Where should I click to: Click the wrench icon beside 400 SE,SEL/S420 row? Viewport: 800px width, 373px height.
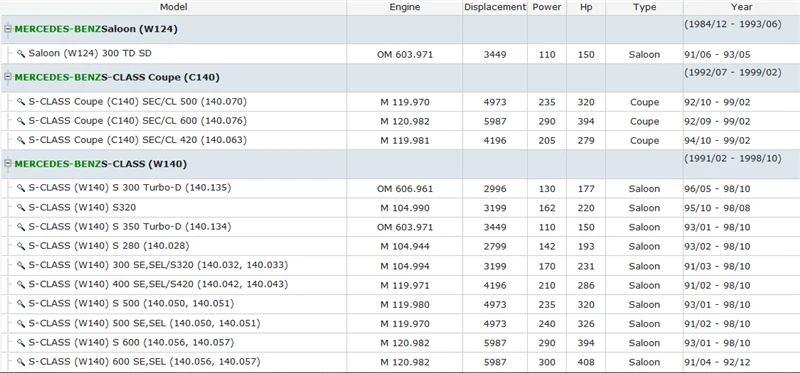tap(21, 285)
